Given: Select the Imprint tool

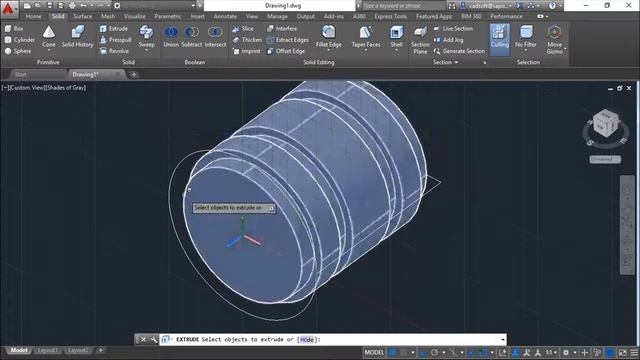Looking at the screenshot, I should pos(247,51).
